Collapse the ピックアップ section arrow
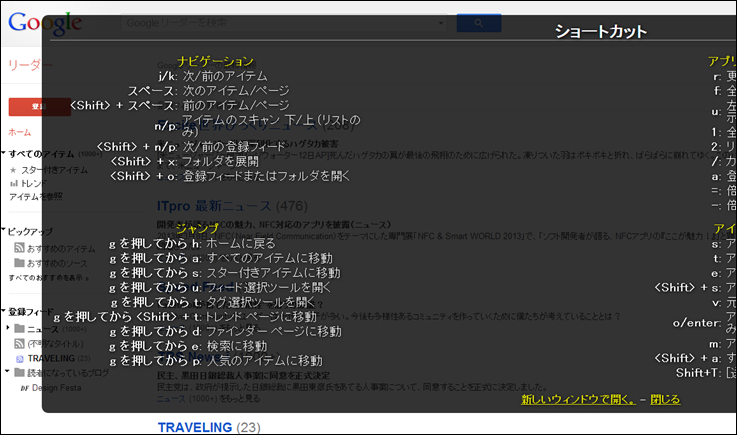The image size is (737, 435). coord(3,230)
